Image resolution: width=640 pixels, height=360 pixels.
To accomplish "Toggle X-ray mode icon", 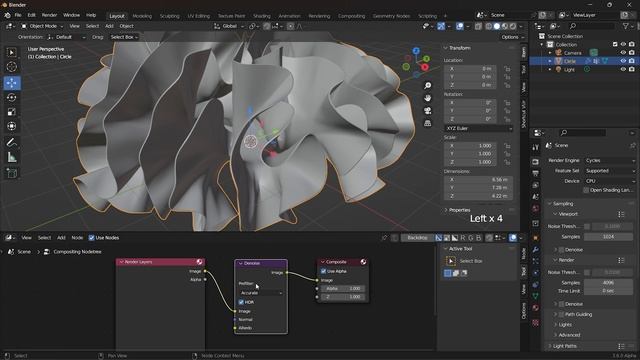I will [478, 26].
